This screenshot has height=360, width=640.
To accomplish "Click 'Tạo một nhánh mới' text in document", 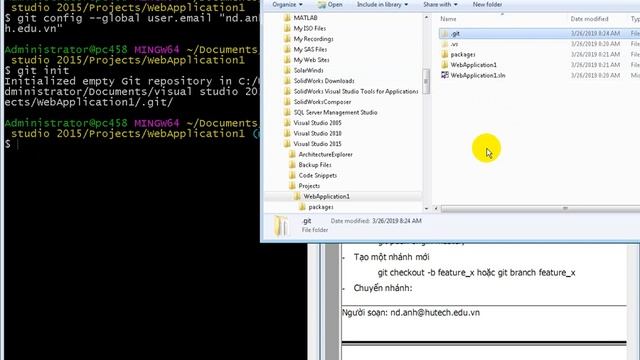I will pos(391,257).
